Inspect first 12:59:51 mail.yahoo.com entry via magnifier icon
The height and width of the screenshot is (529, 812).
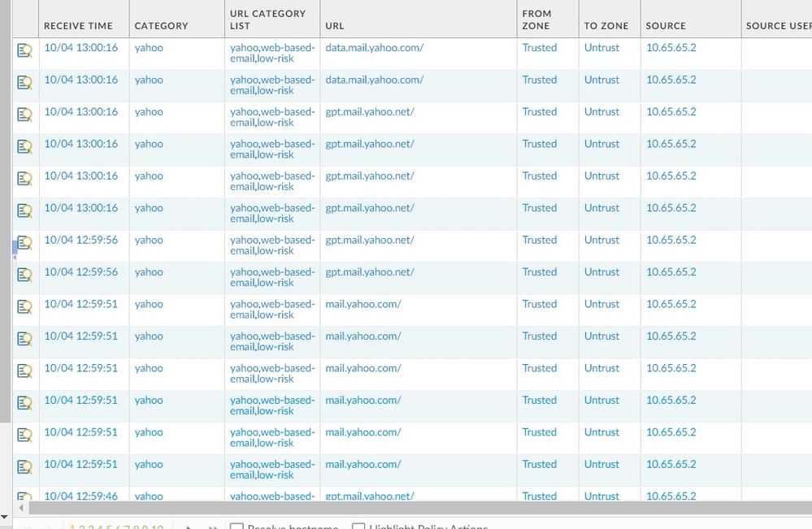24,307
